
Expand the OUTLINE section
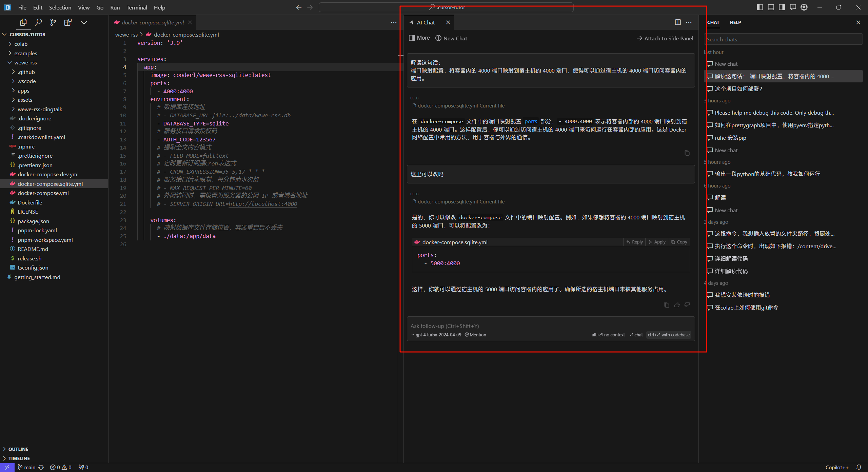coord(18,449)
